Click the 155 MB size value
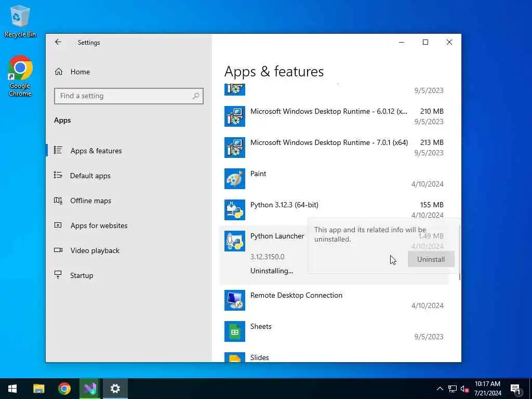Viewport: 532px width, 399px height. [432, 205]
